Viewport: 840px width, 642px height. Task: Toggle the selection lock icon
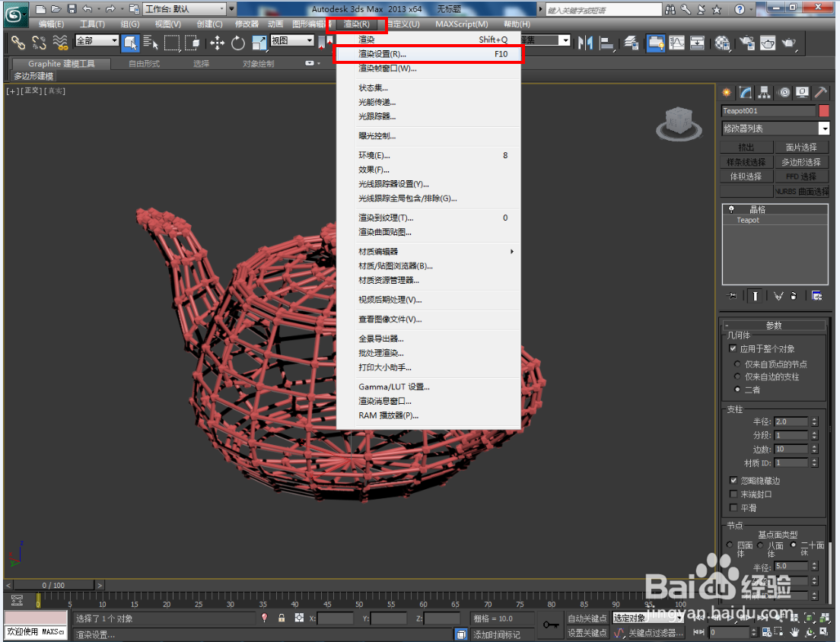pyautogui.click(x=282, y=618)
